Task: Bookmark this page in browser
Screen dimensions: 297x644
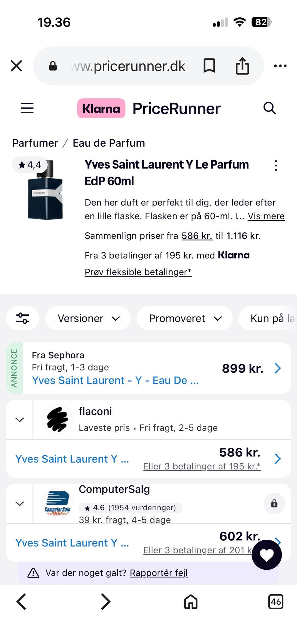Action: pyautogui.click(x=209, y=66)
